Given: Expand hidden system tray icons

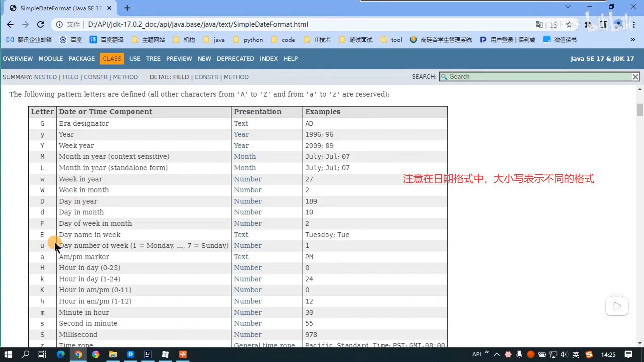Looking at the screenshot, I should [x=497, y=354].
